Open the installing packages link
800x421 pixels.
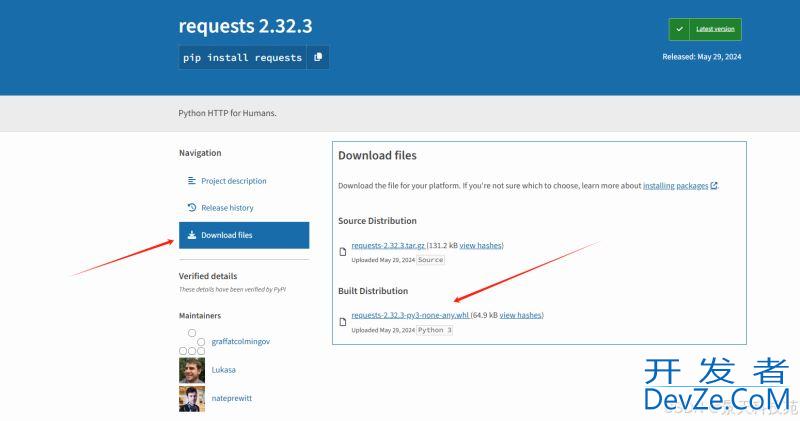(676, 186)
